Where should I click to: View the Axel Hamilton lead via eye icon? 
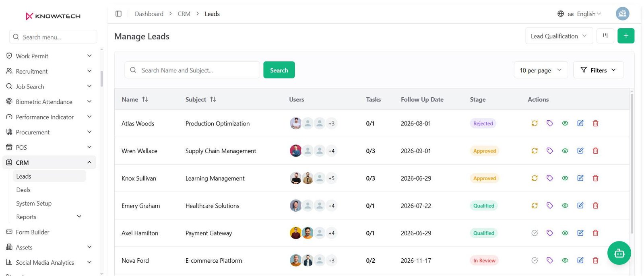pos(565,233)
